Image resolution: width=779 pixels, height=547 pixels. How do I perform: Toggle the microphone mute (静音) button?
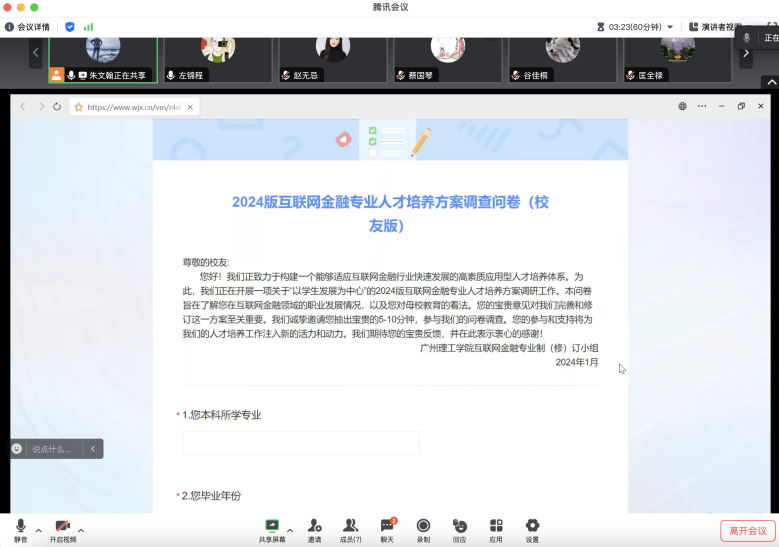[x=21, y=527]
